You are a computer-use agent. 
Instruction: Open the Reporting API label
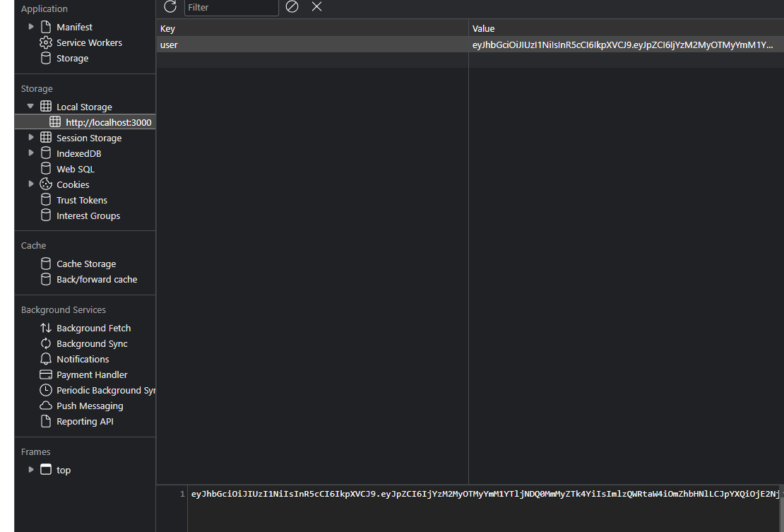[x=85, y=421]
